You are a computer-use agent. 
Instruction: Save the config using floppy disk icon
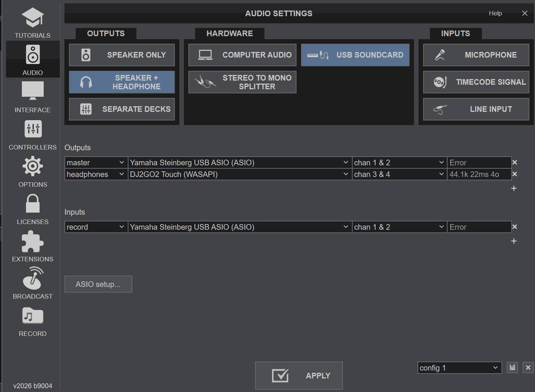[x=512, y=368]
